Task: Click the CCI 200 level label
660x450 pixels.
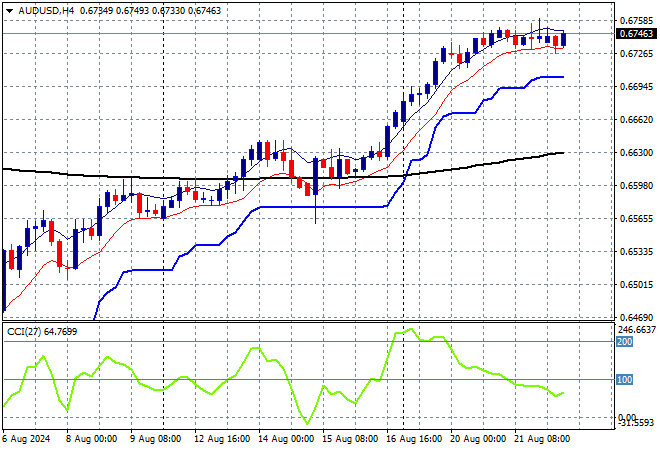Action: [626, 342]
